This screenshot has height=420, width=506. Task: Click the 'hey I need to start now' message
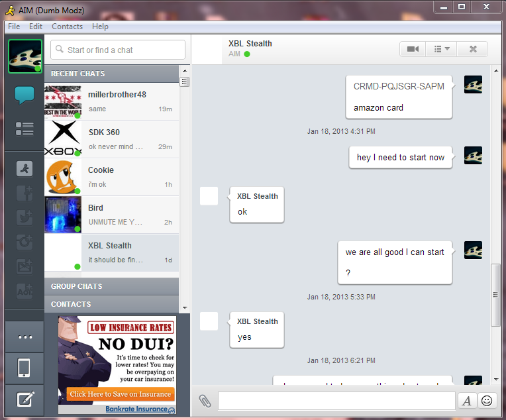[x=401, y=157]
